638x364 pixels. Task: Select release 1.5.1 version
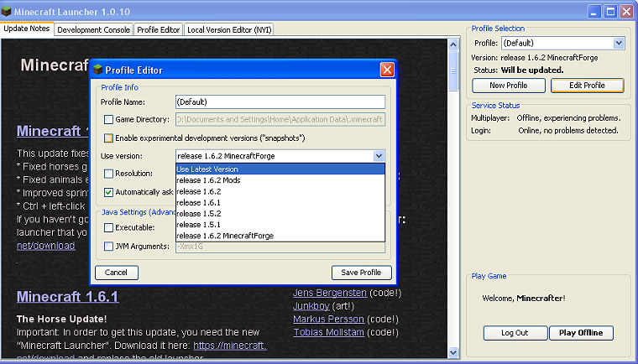[x=280, y=225]
